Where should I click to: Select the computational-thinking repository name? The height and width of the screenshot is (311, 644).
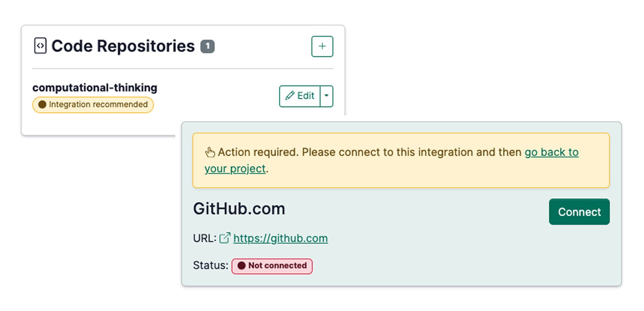(94, 87)
